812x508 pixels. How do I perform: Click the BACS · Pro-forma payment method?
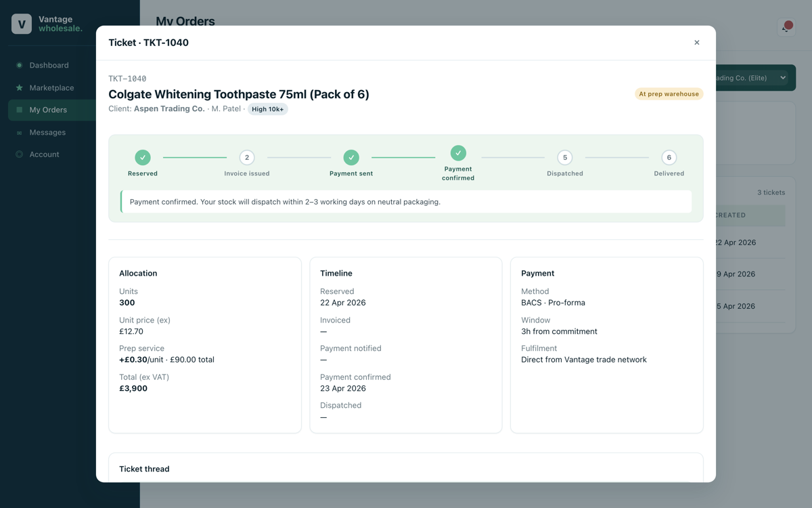tap(553, 303)
